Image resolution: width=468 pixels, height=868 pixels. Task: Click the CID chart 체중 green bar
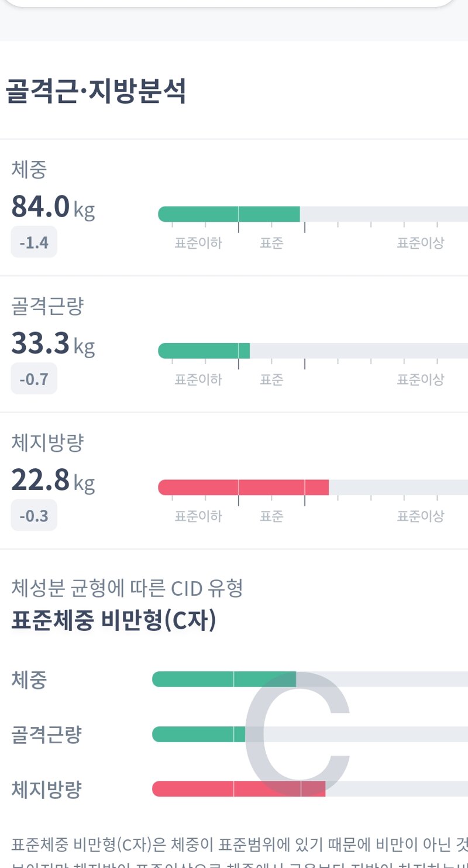tap(224, 679)
